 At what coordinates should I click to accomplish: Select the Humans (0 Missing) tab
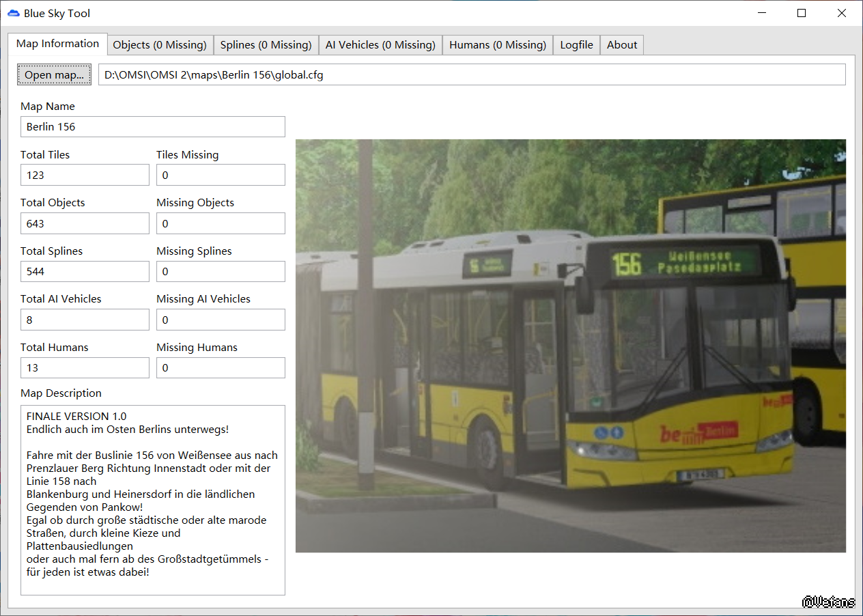497,45
